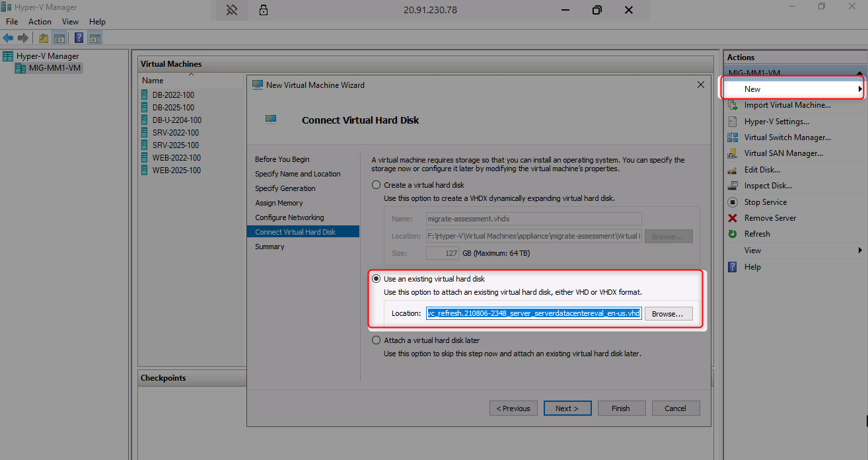868x460 pixels.
Task: Click the lock icon in remote session bar
Action: 264,10
